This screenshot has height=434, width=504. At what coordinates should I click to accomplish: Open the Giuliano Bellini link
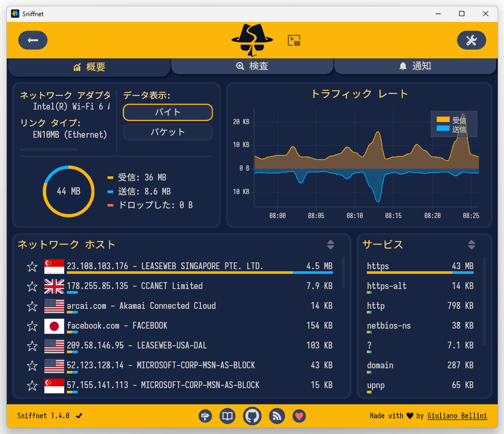(x=457, y=416)
